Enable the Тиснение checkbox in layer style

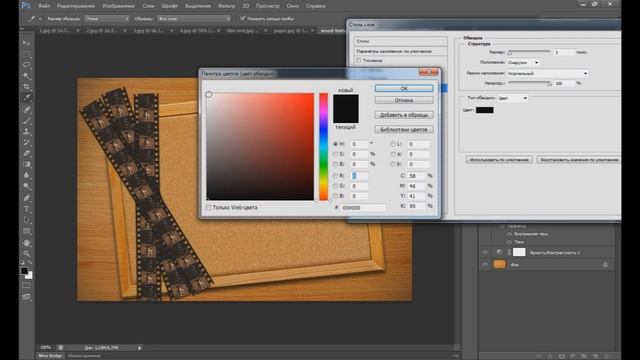point(359,60)
